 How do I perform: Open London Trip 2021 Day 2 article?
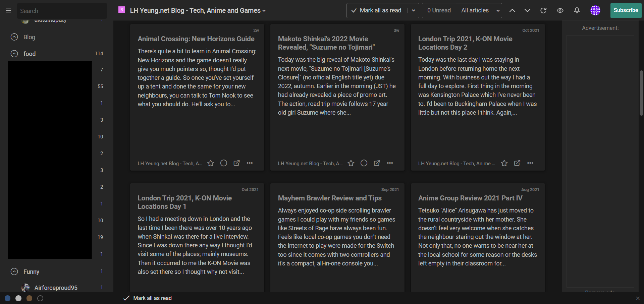[x=465, y=43]
